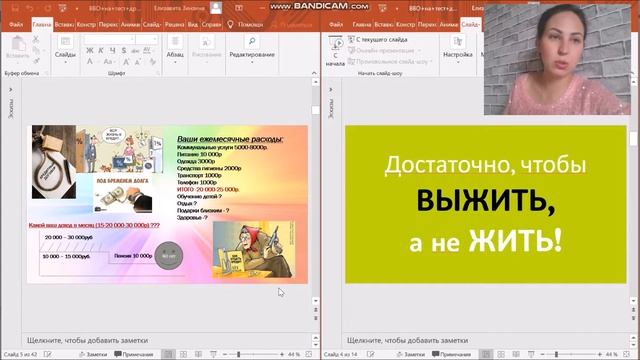The width and height of the screenshot is (640, 360).
Task: Click Undo in left quick access toolbar
Action: click(x=29, y=8)
